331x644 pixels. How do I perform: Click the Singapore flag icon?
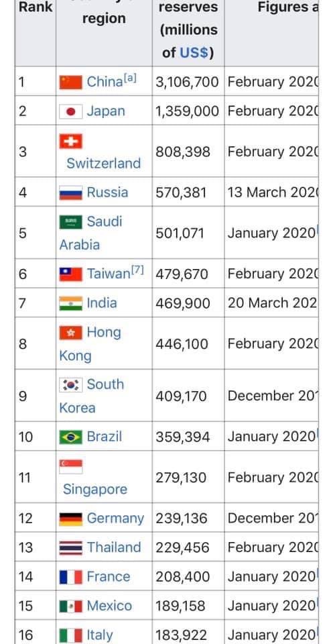[x=71, y=467]
